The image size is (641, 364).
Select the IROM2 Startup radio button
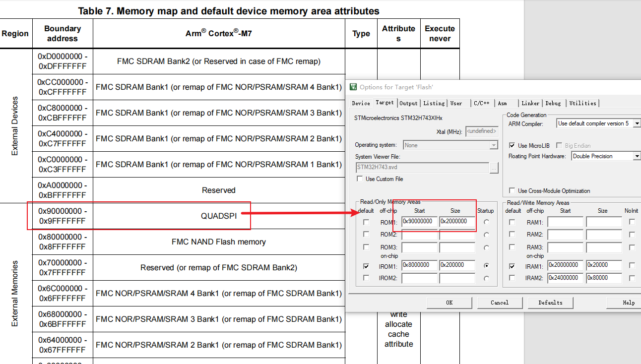tap(486, 279)
